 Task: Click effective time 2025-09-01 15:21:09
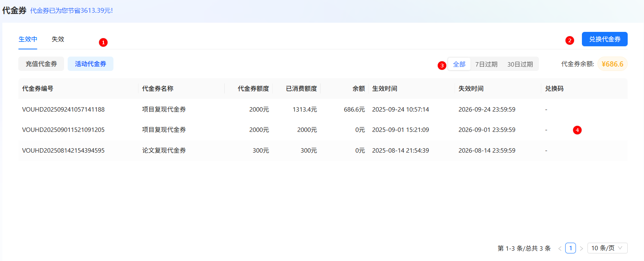[400, 130]
